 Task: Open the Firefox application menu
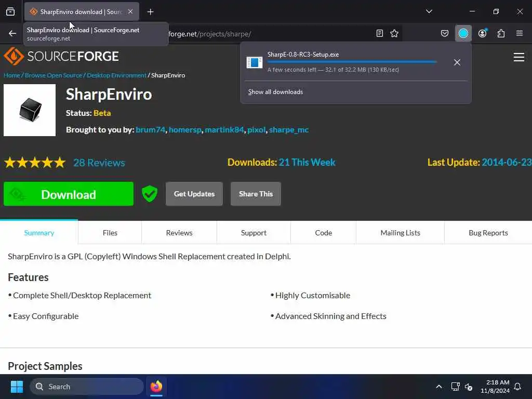[x=519, y=33]
